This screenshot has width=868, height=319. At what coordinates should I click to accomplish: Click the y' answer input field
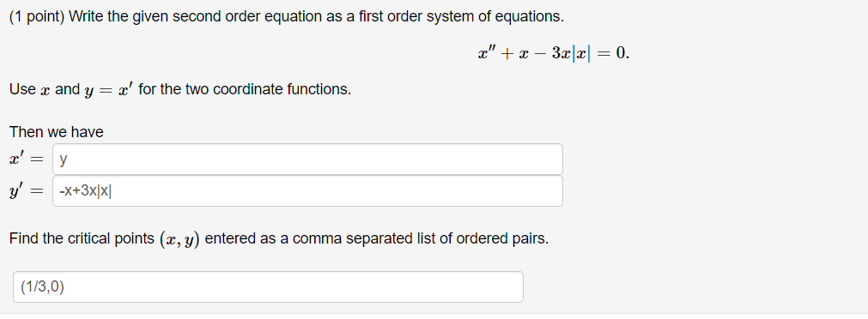pos(307,191)
